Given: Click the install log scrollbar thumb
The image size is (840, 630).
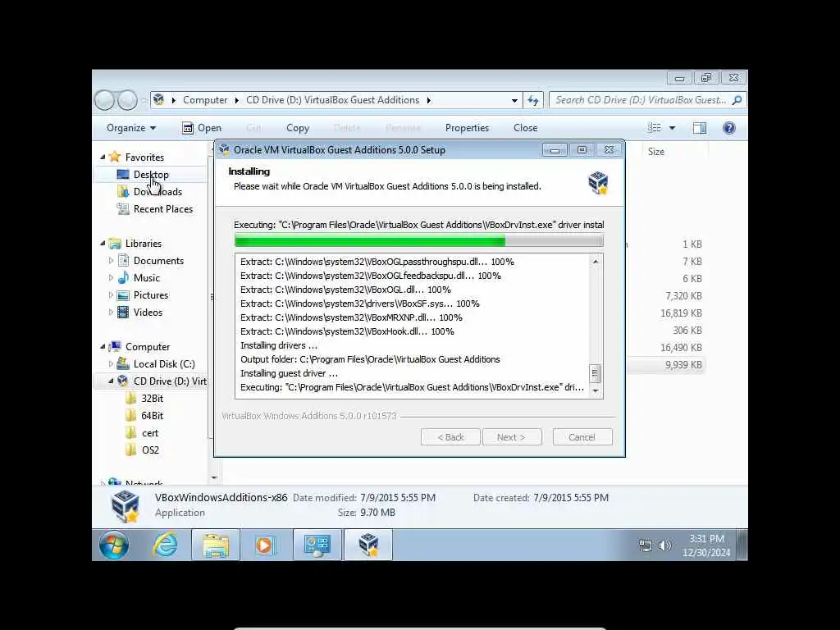Looking at the screenshot, I should [x=595, y=373].
